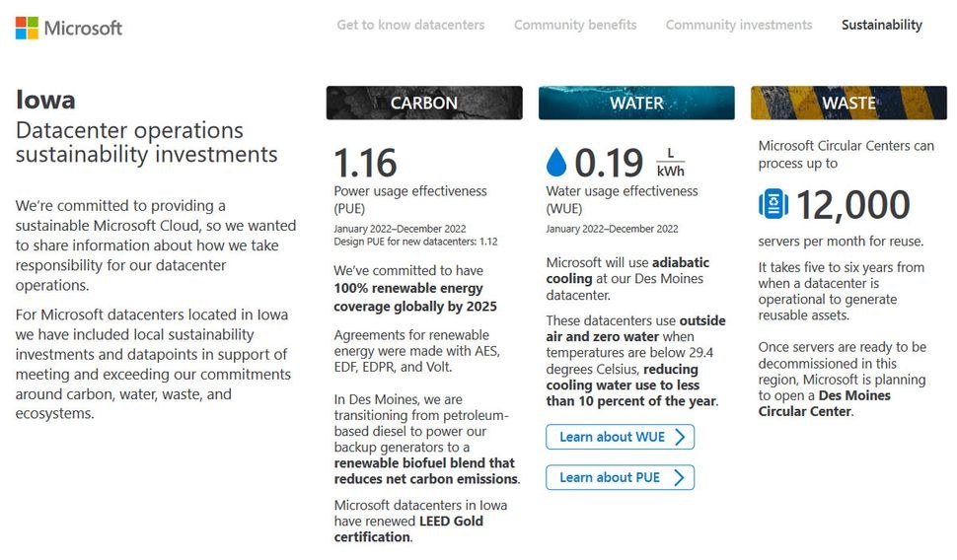Click the Learn about WUE button
The height and width of the screenshot is (560, 957).
coord(621,437)
